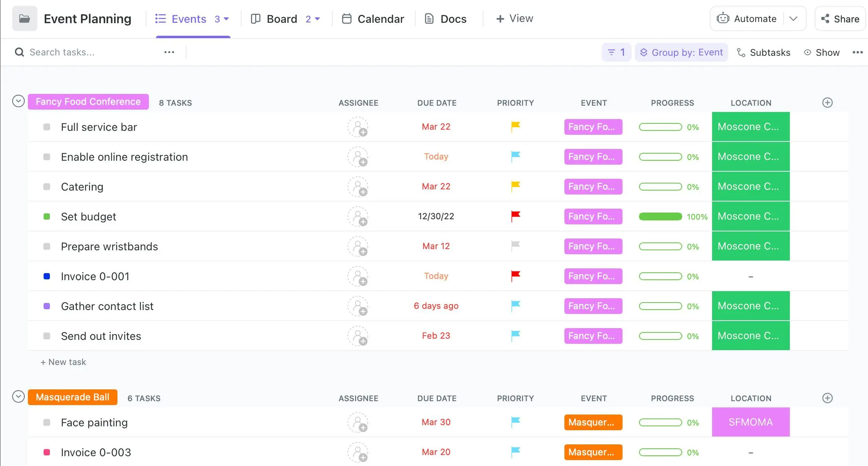Assign a user to Send out invites
The height and width of the screenshot is (466, 868).
[358, 336]
